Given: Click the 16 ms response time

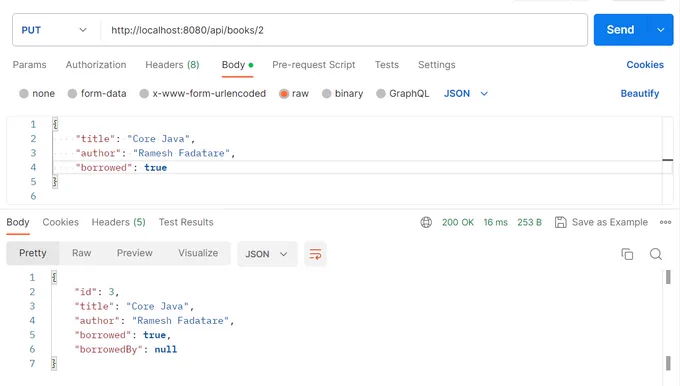Looking at the screenshot, I should (x=496, y=222).
